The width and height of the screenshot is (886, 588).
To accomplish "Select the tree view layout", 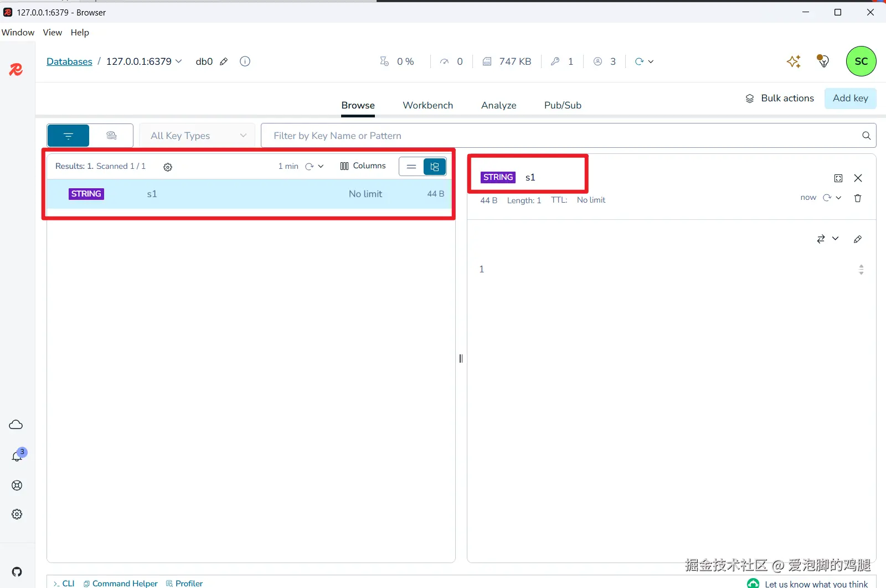I will pyautogui.click(x=435, y=166).
